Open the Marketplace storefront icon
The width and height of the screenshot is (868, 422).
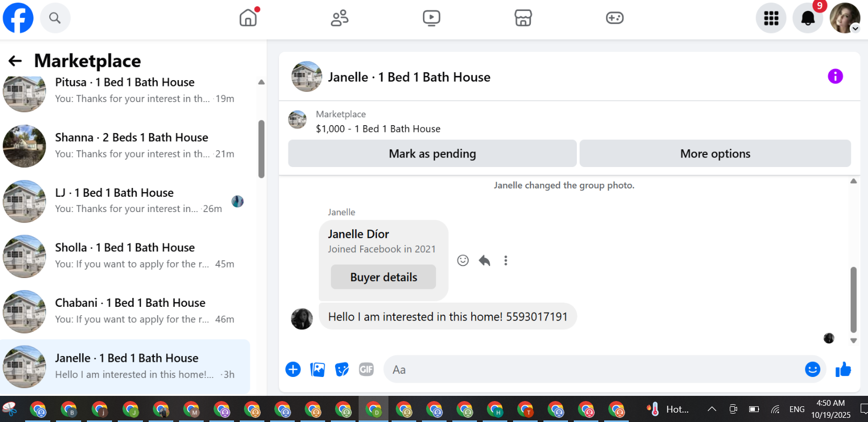(523, 18)
